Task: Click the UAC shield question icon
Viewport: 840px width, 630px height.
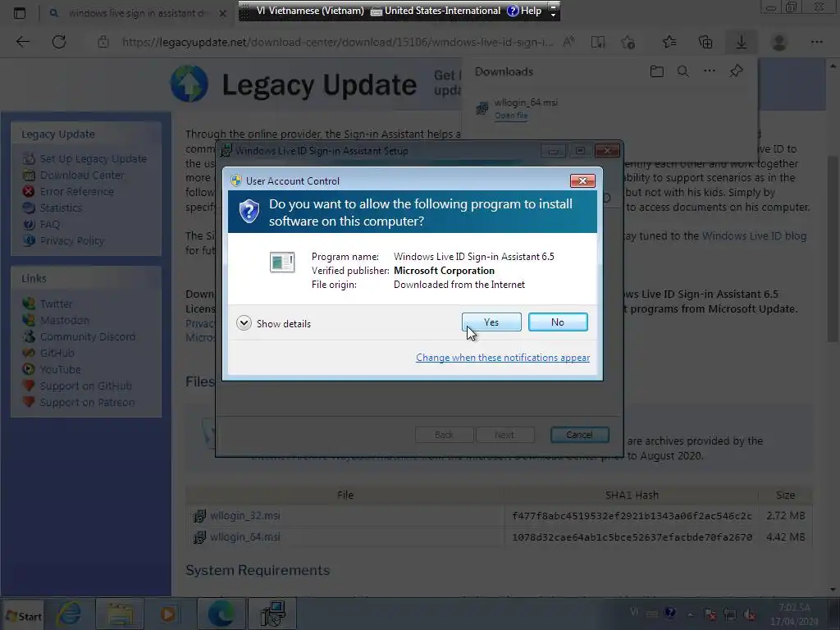Action: tap(249, 211)
